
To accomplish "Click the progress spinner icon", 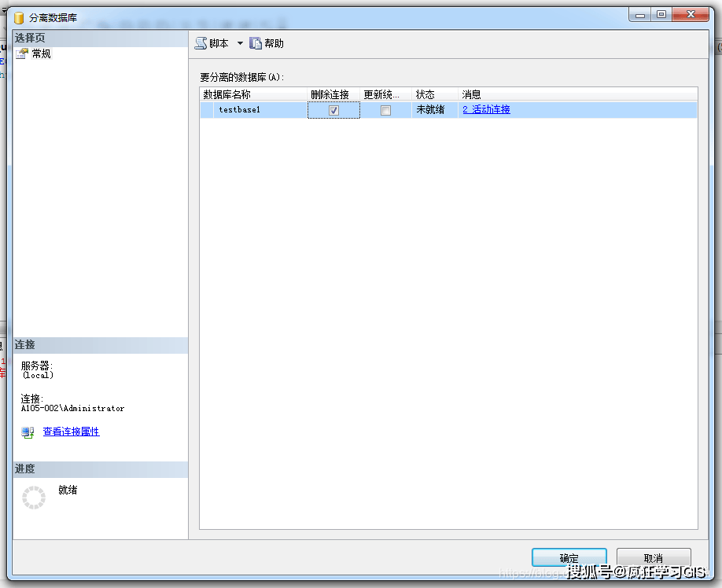I will (34, 498).
